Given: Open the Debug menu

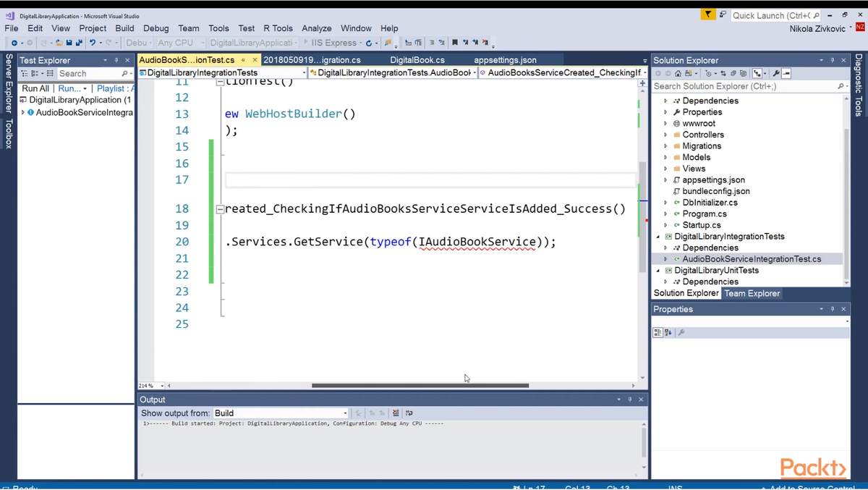Looking at the screenshot, I should (x=156, y=28).
